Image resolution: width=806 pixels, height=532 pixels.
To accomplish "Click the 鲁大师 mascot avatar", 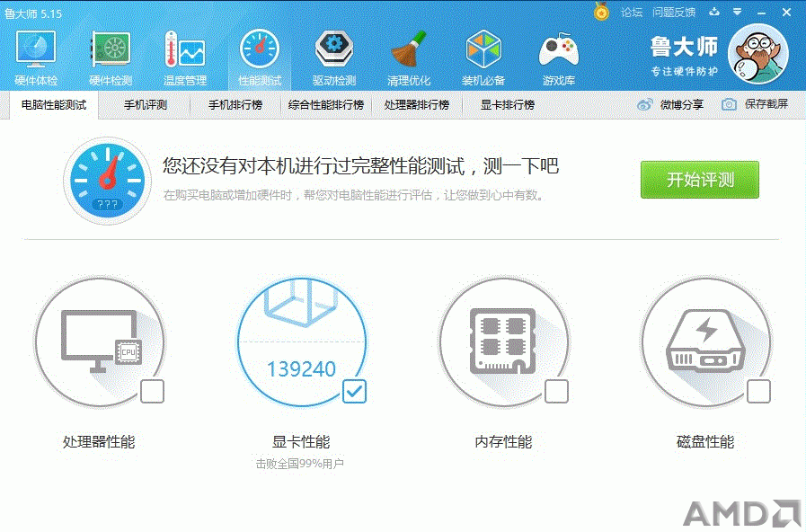I will point(758,54).
